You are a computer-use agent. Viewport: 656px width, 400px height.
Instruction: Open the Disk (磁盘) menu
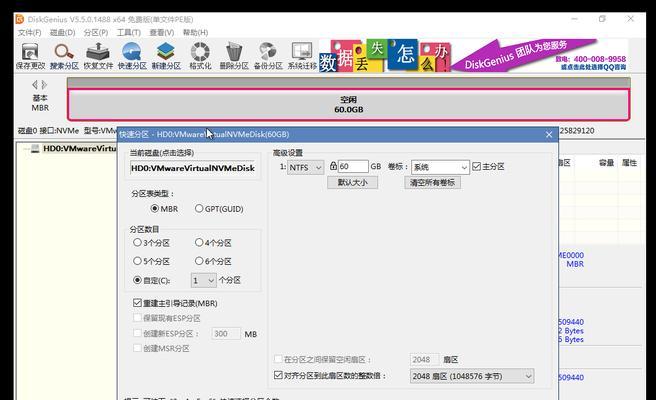[62, 32]
